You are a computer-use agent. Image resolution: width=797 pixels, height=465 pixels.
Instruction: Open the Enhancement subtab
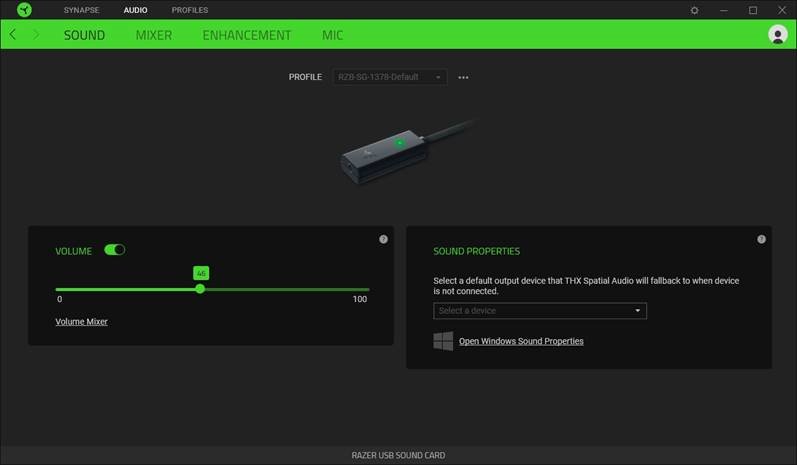247,35
